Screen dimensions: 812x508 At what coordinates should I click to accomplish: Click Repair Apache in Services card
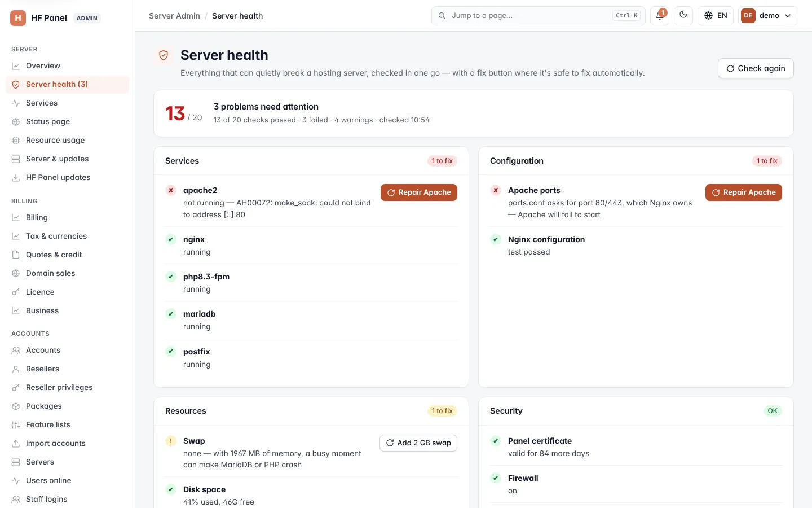point(419,192)
